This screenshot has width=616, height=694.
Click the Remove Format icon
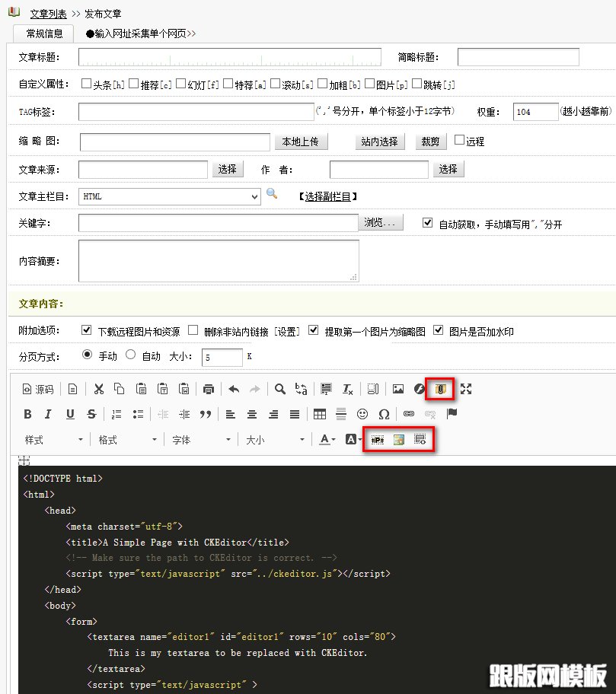point(348,389)
